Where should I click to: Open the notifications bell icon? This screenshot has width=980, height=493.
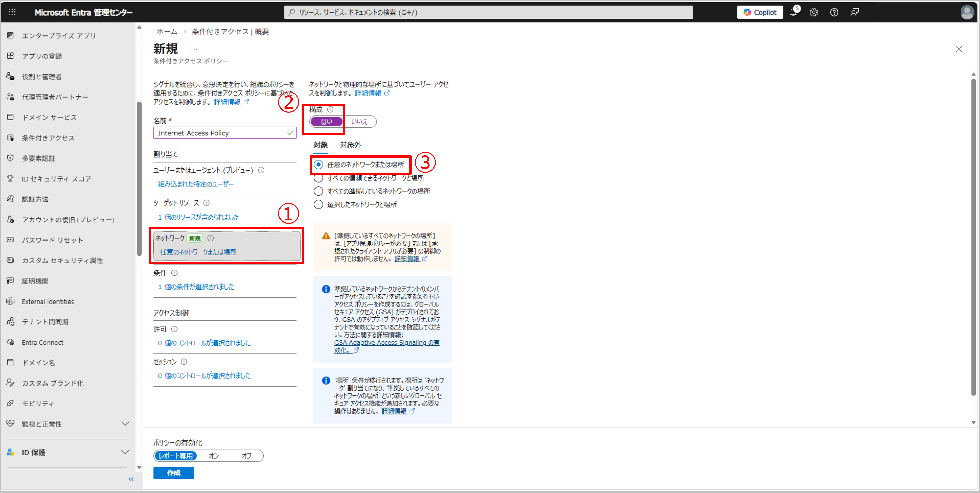click(x=793, y=12)
